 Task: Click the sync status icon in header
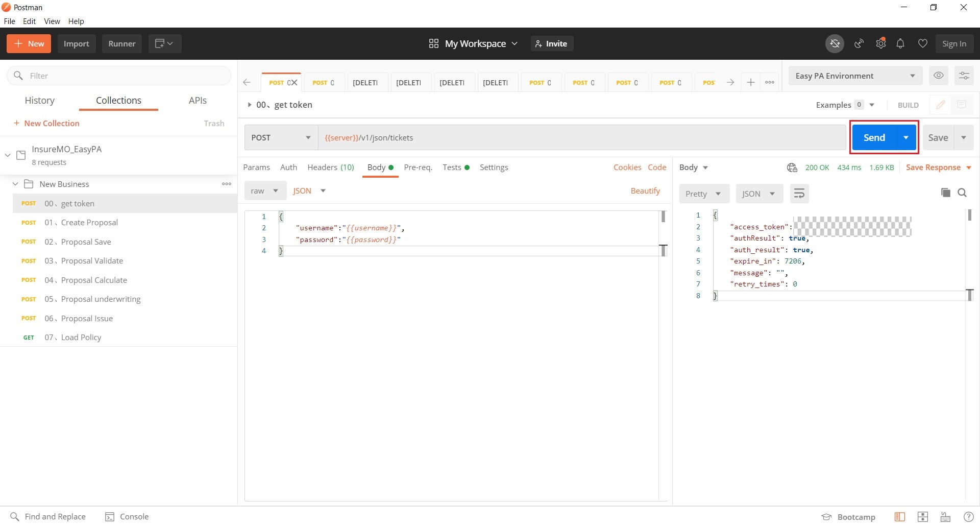click(835, 44)
